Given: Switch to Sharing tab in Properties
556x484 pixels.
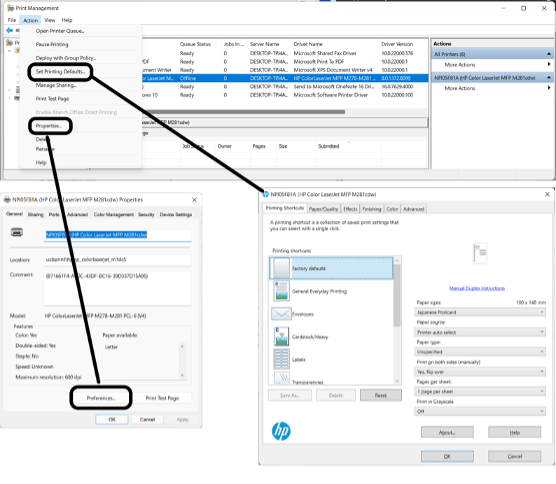Looking at the screenshot, I should (35, 215).
